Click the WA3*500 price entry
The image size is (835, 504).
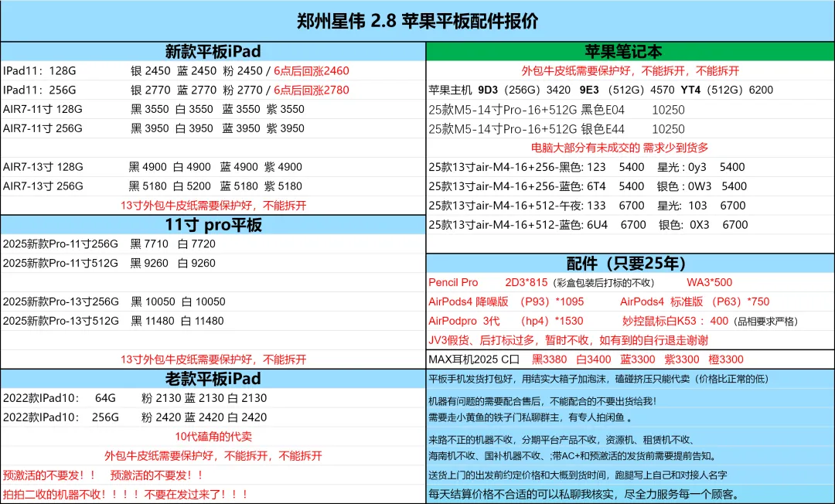pyautogui.click(x=709, y=283)
